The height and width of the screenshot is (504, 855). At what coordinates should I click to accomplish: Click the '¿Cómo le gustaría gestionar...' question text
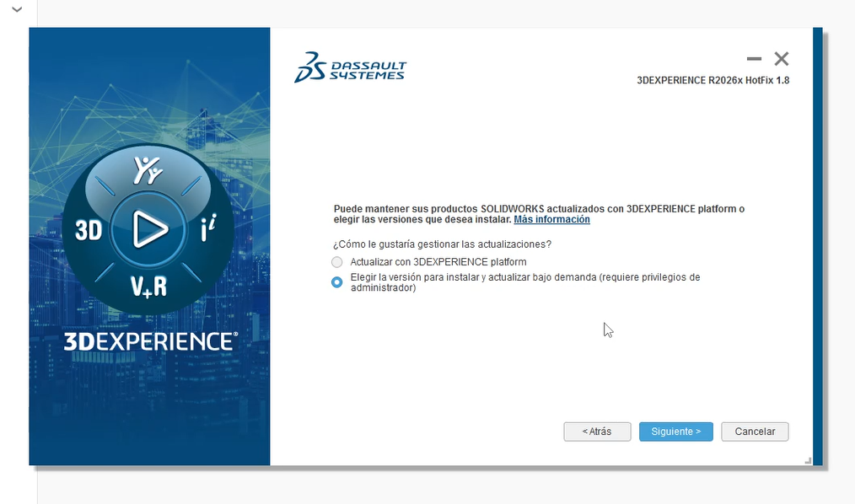443,244
